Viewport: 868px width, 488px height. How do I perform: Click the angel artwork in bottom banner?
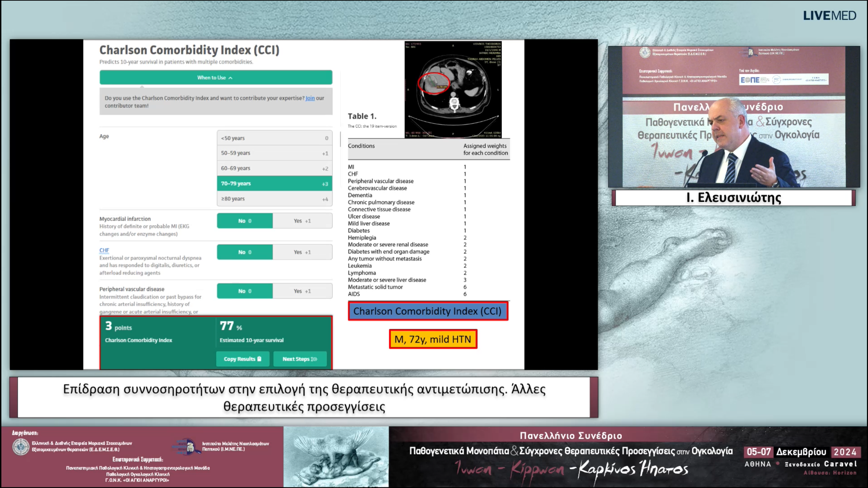tap(336, 457)
